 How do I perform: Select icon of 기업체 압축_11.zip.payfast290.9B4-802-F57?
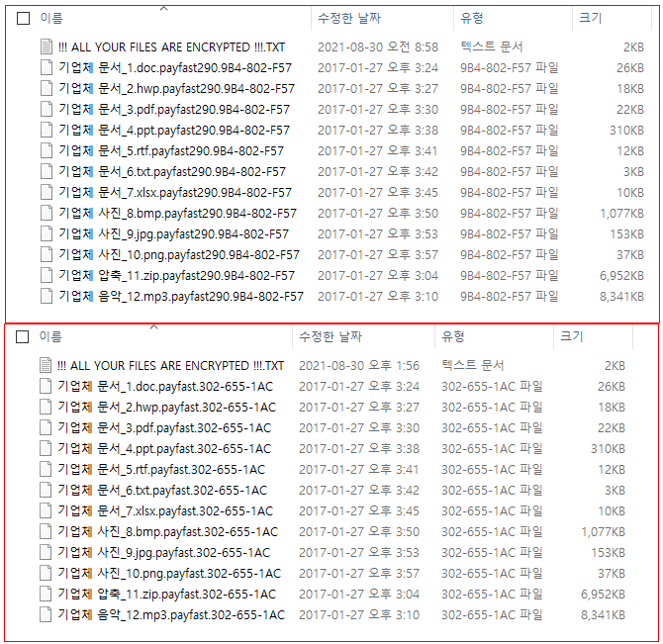tap(47, 275)
